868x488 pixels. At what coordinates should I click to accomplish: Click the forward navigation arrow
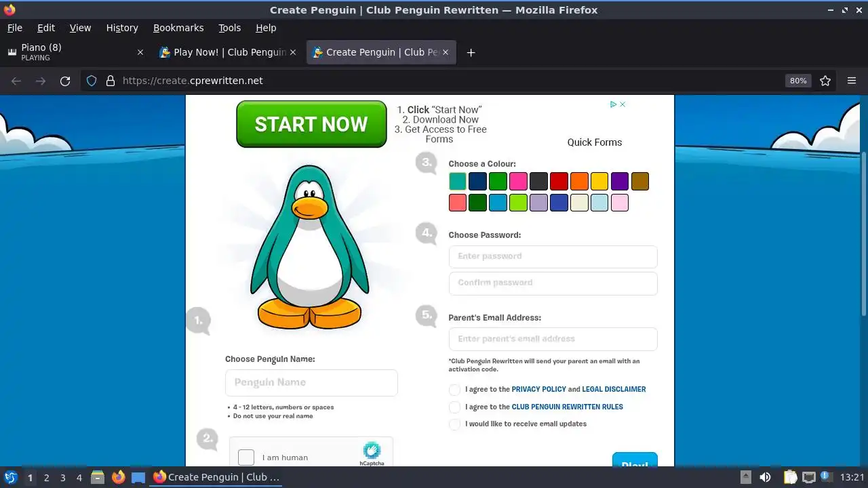[x=41, y=81]
